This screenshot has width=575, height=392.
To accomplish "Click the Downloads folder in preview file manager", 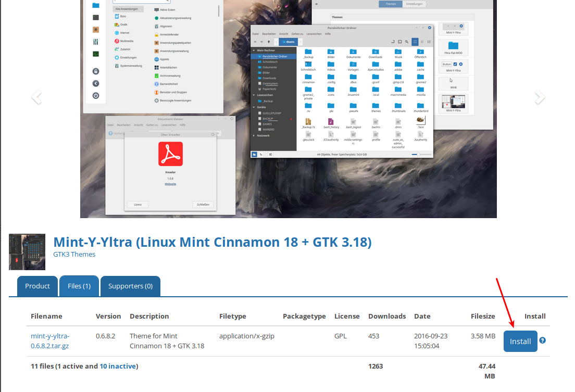I will click(376, 54).
